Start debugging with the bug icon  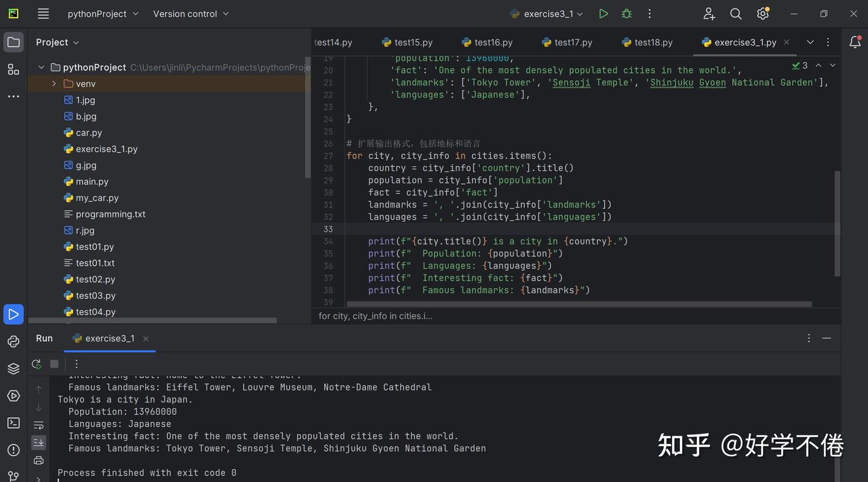pyautogui.click(x=626, y=14)
